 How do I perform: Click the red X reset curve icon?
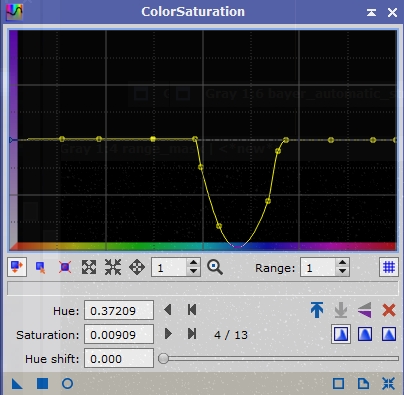pyautogui.click(x=389, y=310)
